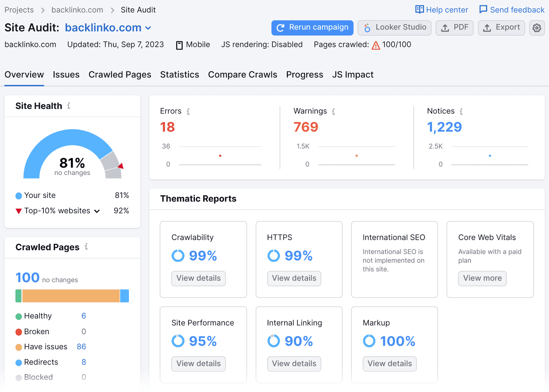This screenshot has width=549, height=392.
Task: View details for Crawlability
Action: pos(198,278)
